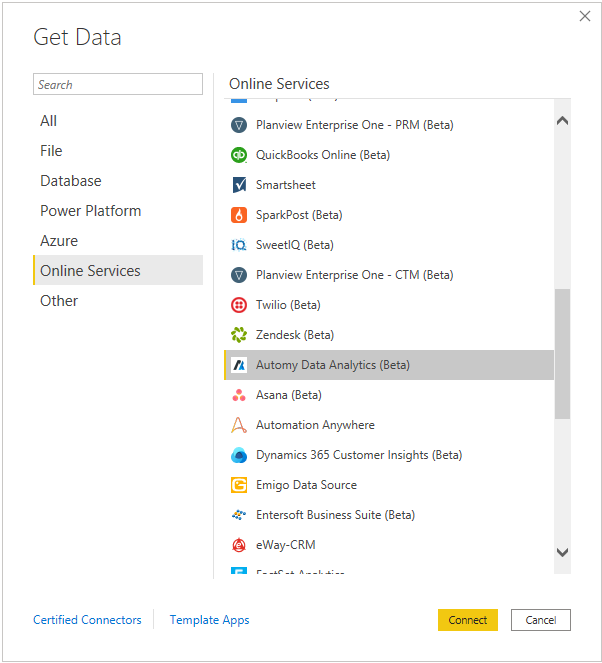Click the Emigo Data Source icon

[x=239, y=485]
